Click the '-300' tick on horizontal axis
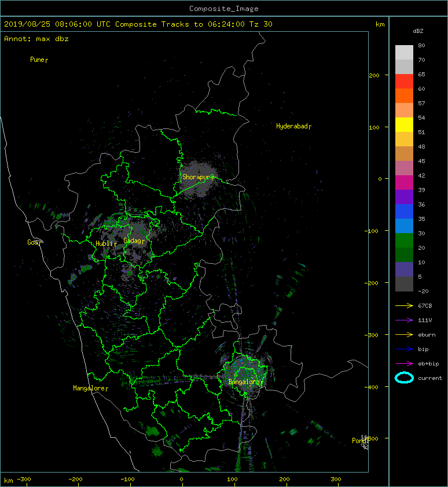Image resolution: width=448 pixels, height=487 pixels. (24, 479)
